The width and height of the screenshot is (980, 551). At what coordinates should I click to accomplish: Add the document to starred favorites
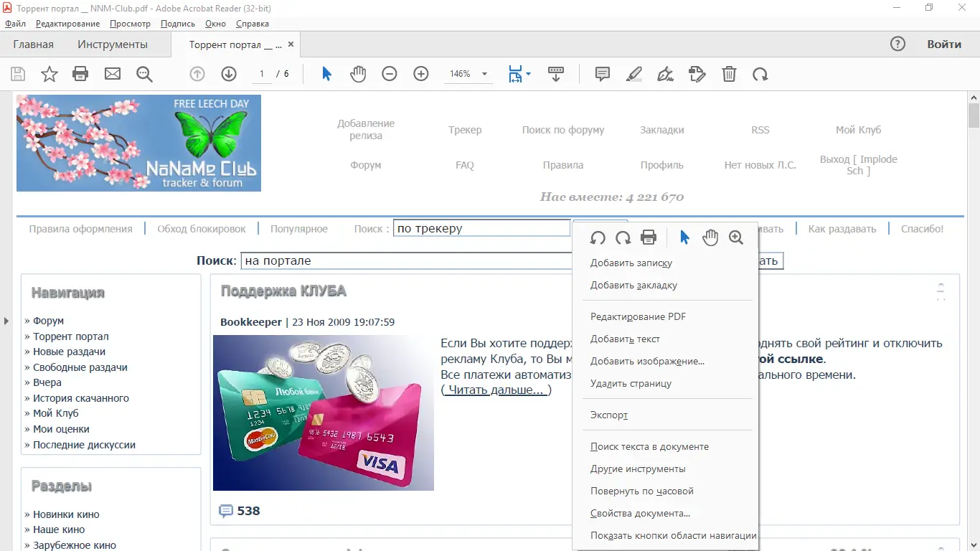point(50,74)
